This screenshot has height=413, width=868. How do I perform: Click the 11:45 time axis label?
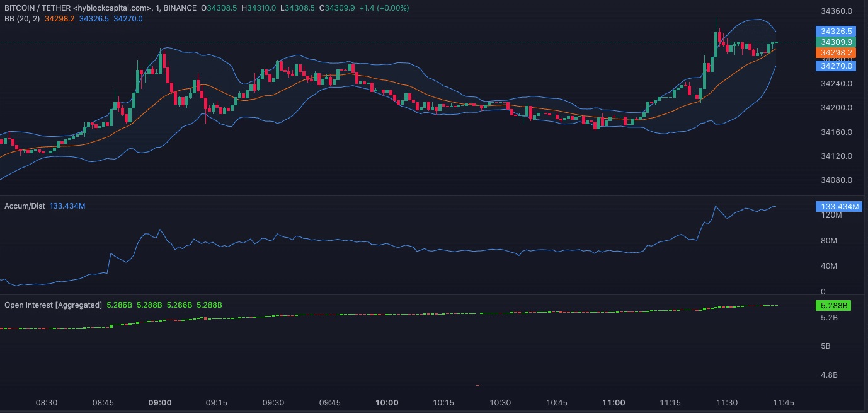[783, 403]
